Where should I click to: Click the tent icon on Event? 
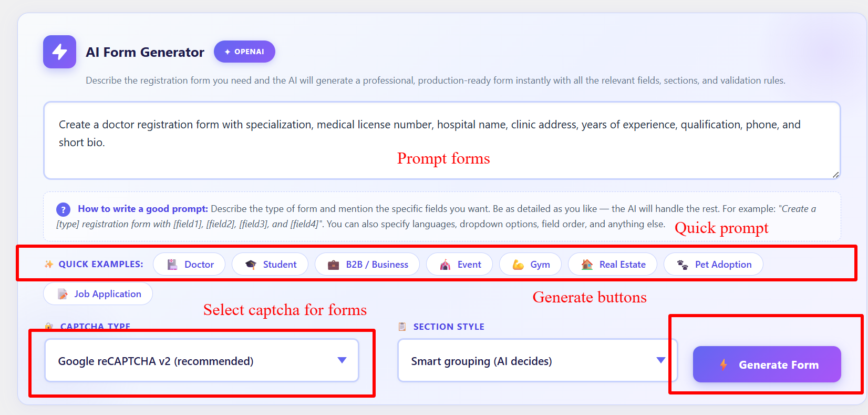pyautogui.click(x=445, y=264)
